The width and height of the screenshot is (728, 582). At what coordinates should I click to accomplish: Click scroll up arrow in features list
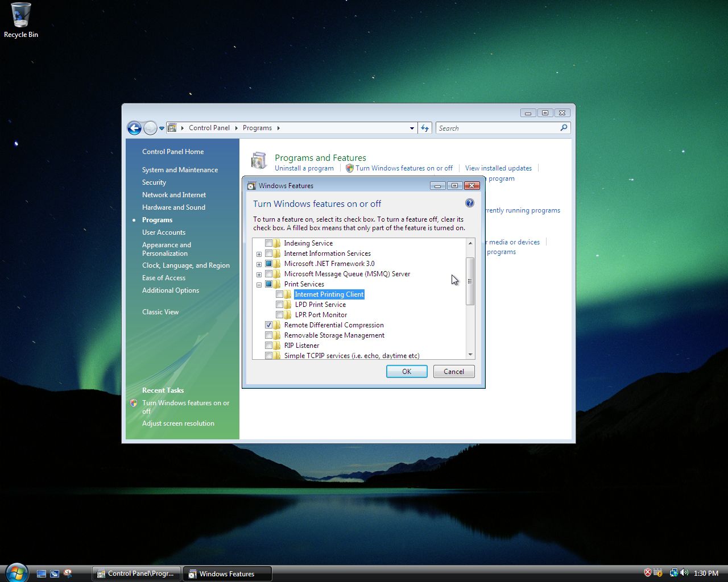coord(470,243)
